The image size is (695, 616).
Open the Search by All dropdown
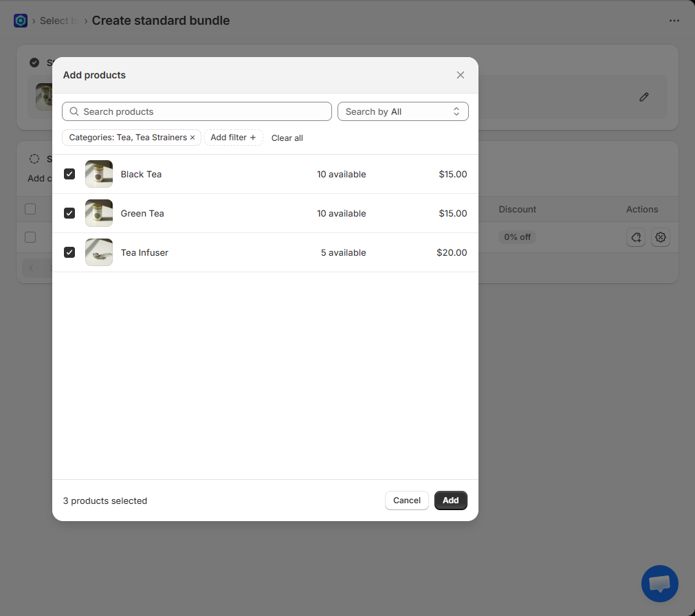(403, 111)
